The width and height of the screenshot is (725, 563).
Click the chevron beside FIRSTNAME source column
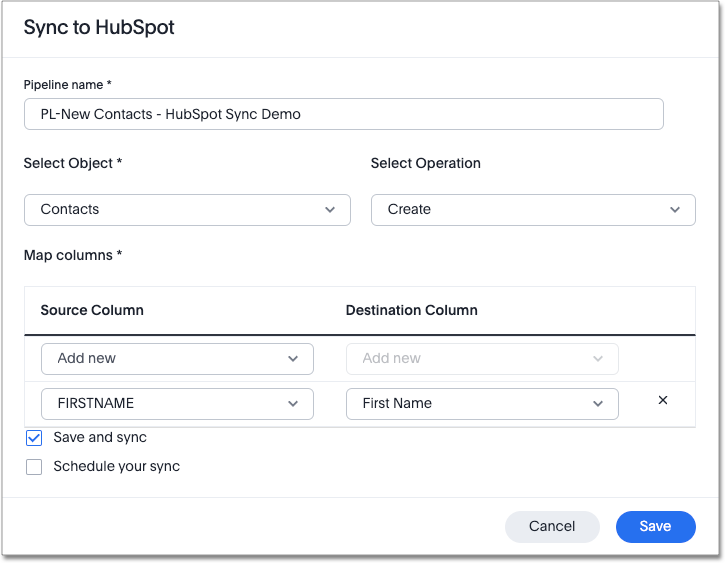point(293,404)
